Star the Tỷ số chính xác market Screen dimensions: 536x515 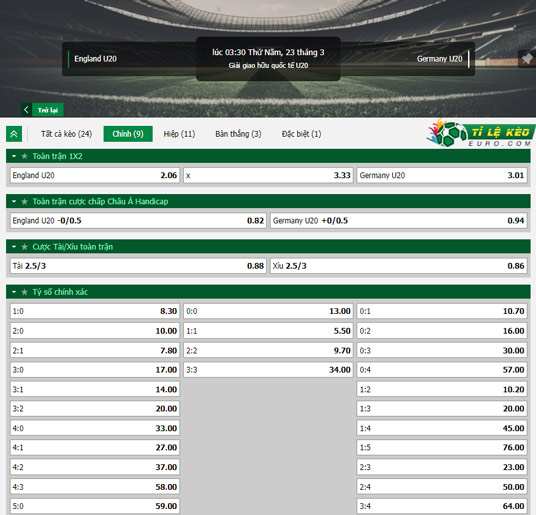click(25, 292)
